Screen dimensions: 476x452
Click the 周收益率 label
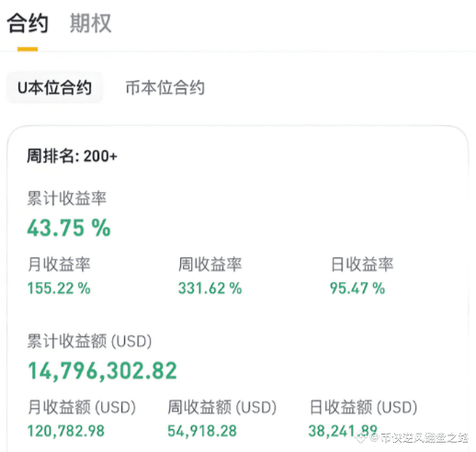tap(210, 264)
